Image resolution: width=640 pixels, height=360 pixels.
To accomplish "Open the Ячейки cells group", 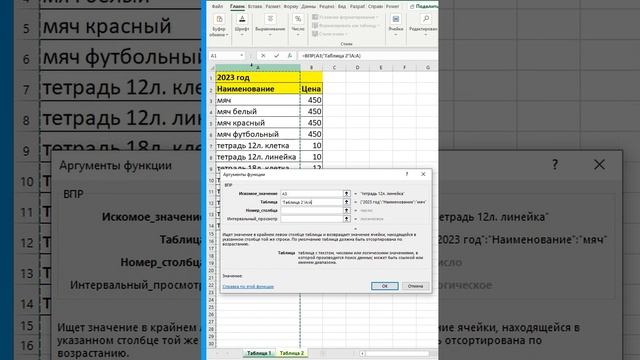I will coord(396,26).
